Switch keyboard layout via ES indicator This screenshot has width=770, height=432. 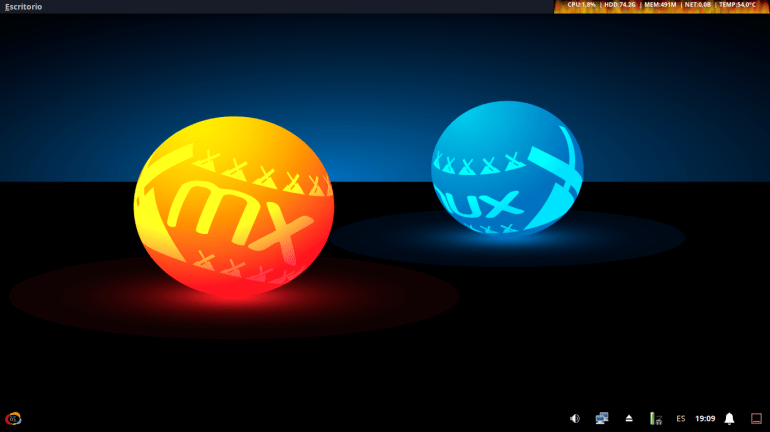coord(681,418)
